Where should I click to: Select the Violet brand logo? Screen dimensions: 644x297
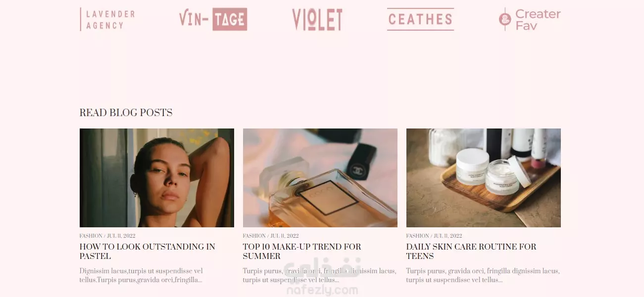317,20
